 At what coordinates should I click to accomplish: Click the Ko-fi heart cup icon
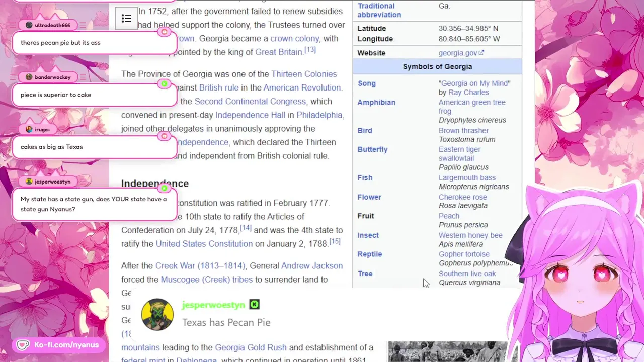(x=23, y=345)
